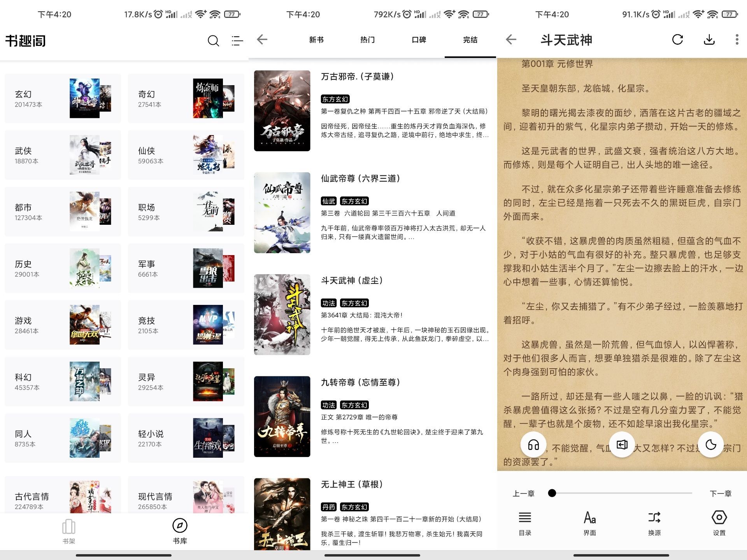Open the overflow three-dot menu
Viewport: 747px width, 560px height.
click(736, 40)
